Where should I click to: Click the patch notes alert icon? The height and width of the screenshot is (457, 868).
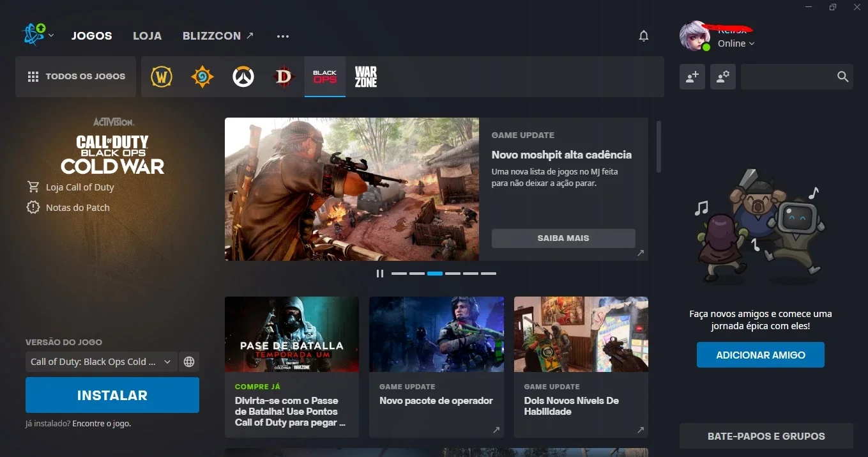click(x=33, y=207)
